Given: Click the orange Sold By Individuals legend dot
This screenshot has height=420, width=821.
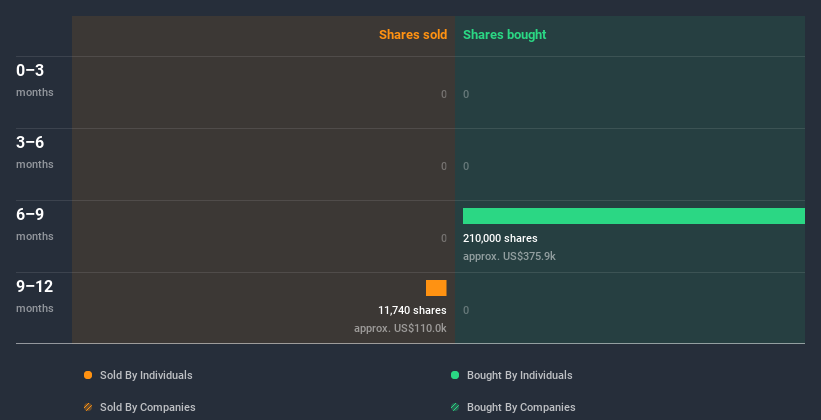Looking at the screenshot, I should pyautogui.click(x=88, y=375).
